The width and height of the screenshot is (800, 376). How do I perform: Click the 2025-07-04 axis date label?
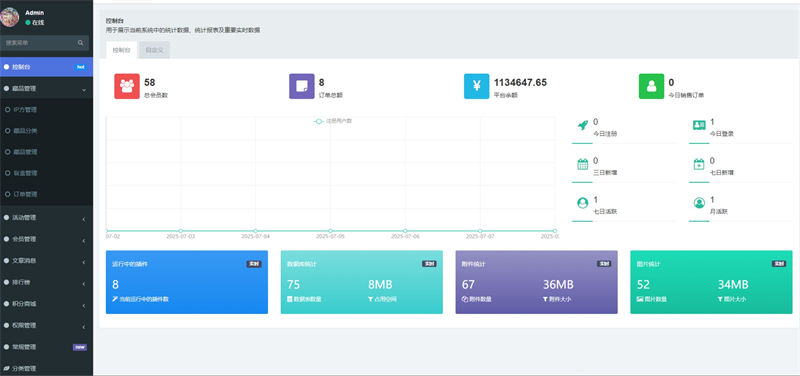[256, 237]
